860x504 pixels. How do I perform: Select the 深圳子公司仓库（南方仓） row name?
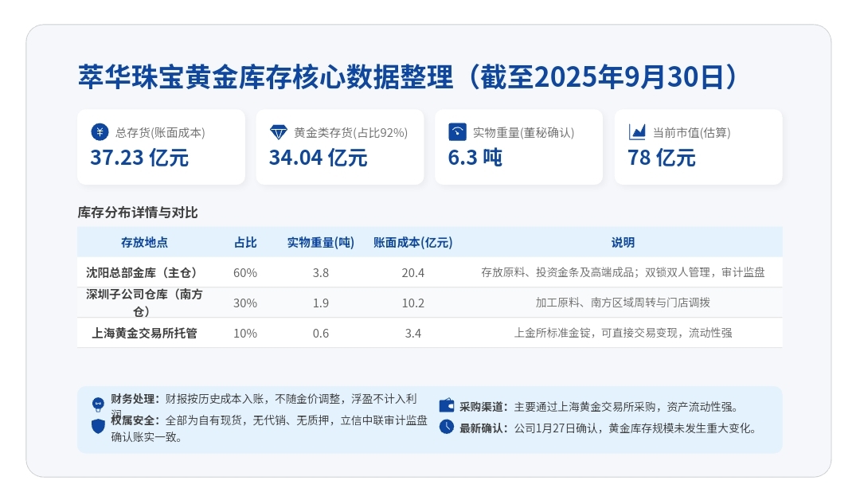click(144, 303)
